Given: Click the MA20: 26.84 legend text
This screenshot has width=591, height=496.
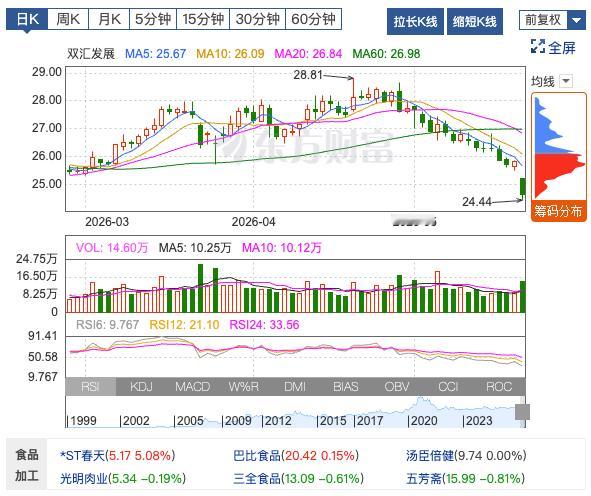Looking at the screenshot, I should 308,54.
